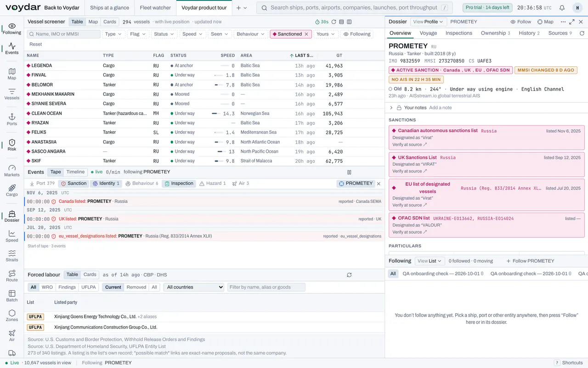The height and width of the screenshot is (368, 588).
Task: Click Back to Voydar
Action: 62,8
